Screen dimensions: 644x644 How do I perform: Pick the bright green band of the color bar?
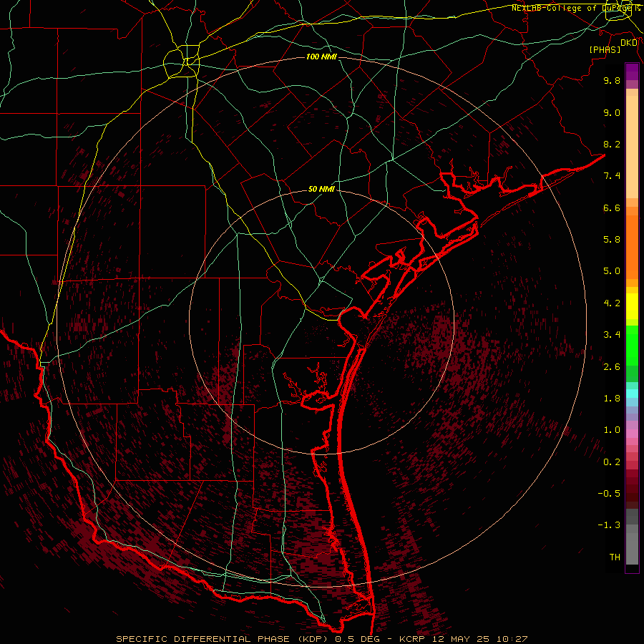[x=632, y=345]
